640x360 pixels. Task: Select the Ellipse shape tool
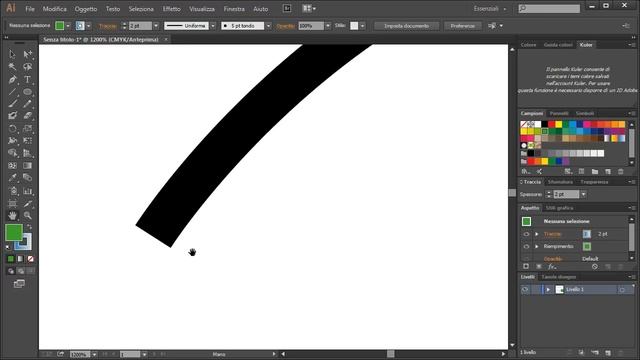pos(27,92)
